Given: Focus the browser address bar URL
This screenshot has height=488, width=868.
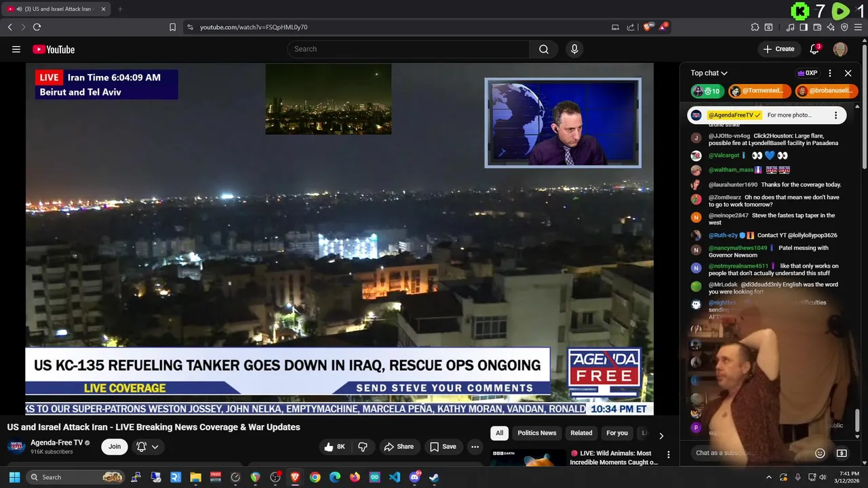Looking at the screenshot, I should [254, 27].
